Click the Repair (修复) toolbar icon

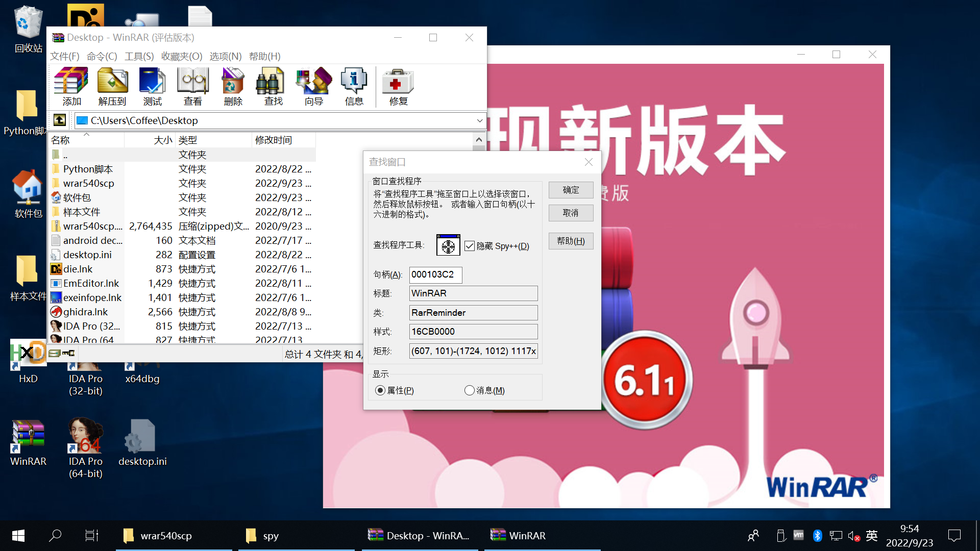pos(399,87)
